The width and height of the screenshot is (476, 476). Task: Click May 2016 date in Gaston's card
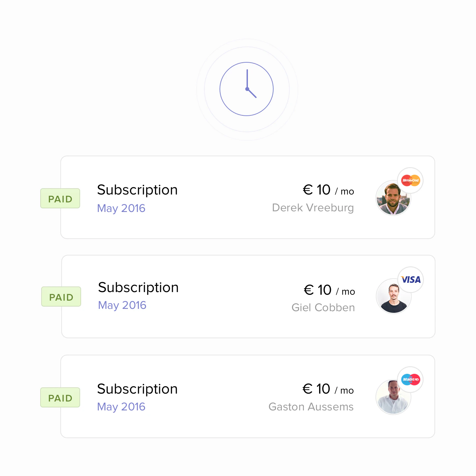[x=121, y=407]
